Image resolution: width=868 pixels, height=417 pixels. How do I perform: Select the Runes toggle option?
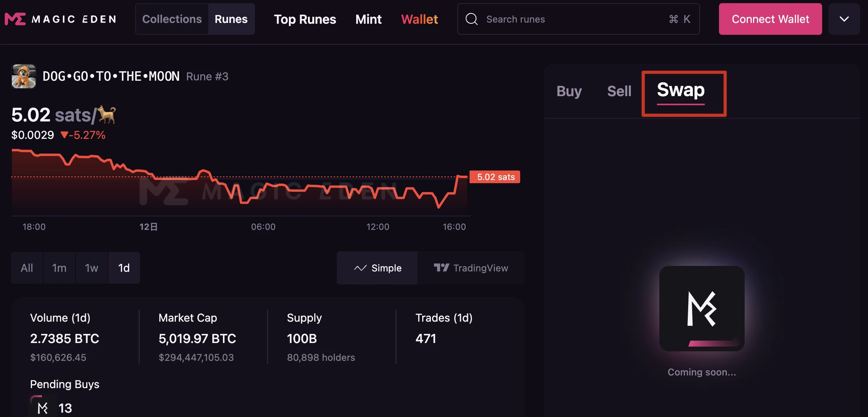point(231,19)
